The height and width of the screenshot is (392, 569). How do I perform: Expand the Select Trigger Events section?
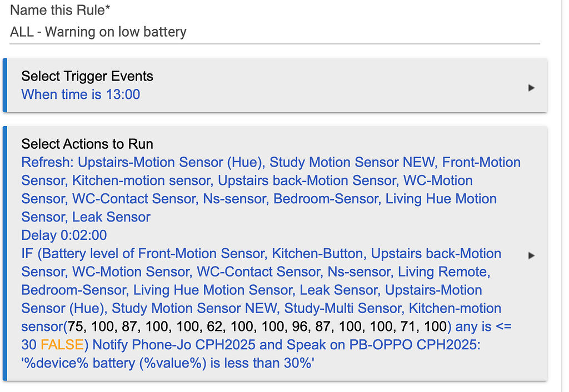tap(532, 87)
